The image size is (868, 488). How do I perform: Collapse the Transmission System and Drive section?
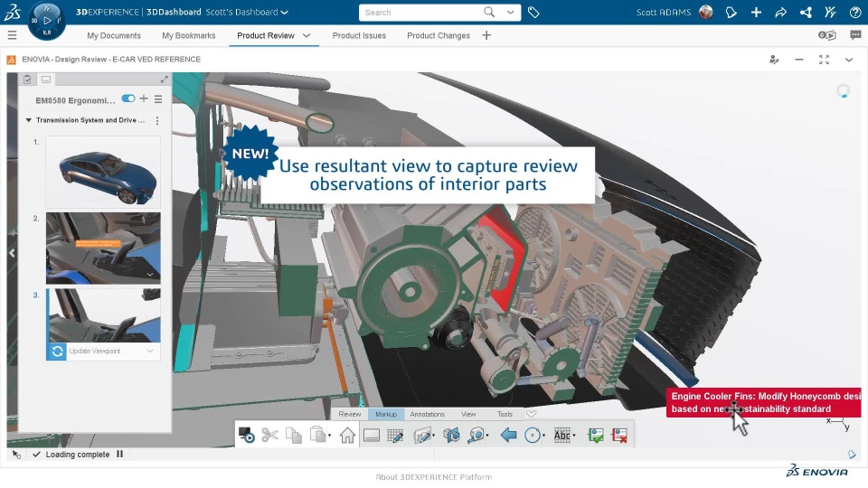click(29, 120)
